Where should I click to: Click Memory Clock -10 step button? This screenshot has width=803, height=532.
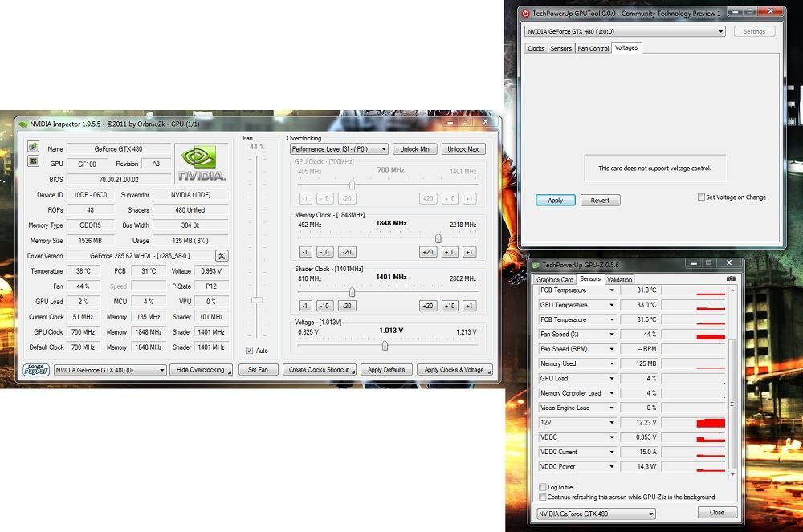click(324, 252)
